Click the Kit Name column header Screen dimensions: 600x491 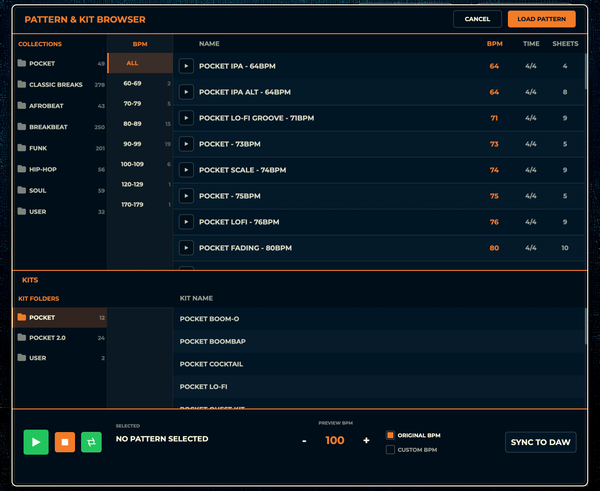(x=196, y=298)
